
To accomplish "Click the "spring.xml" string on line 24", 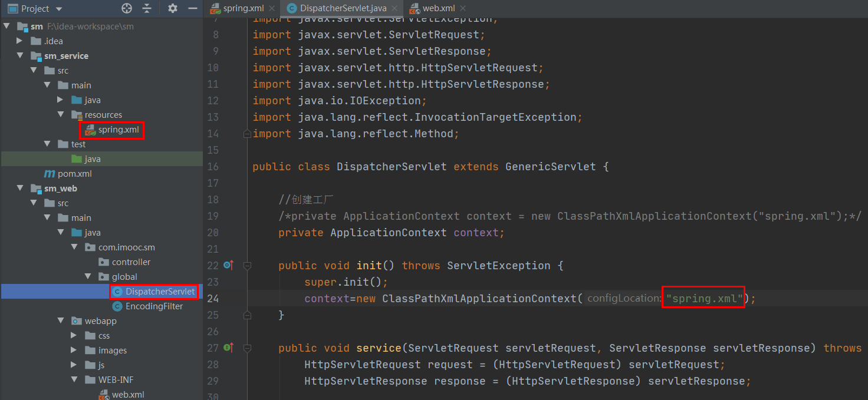I will coord(704,299).
